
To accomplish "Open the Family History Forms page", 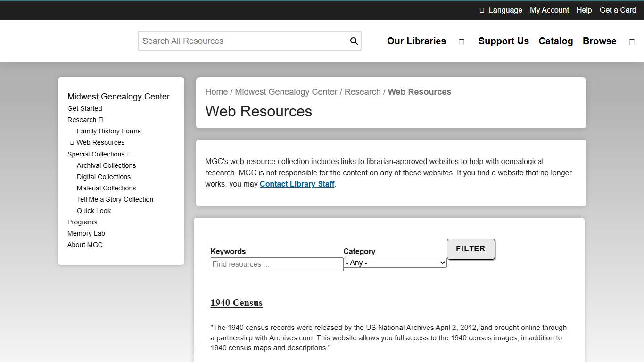I will pyautogui.click(x=108, y=131).
